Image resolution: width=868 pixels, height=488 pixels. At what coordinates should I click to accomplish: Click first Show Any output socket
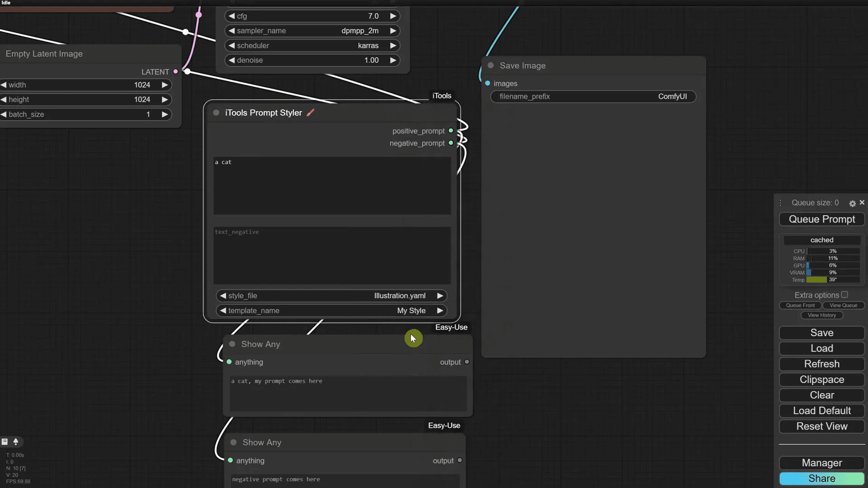pos(467,362)
